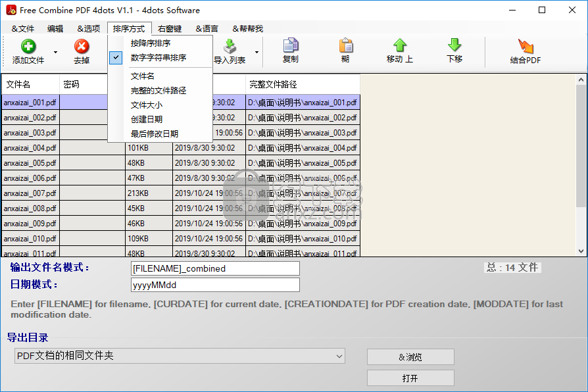Sort by 完整的文件路径
Screen dimensions: 588x392
click(159, 90)
